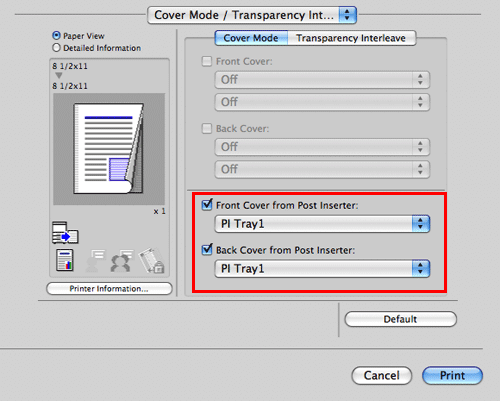This screenshot has width=500, height=401.
Task: Open Back Cover Post Inserter PI Tray1 dropdown
Action: coord(322,269)
